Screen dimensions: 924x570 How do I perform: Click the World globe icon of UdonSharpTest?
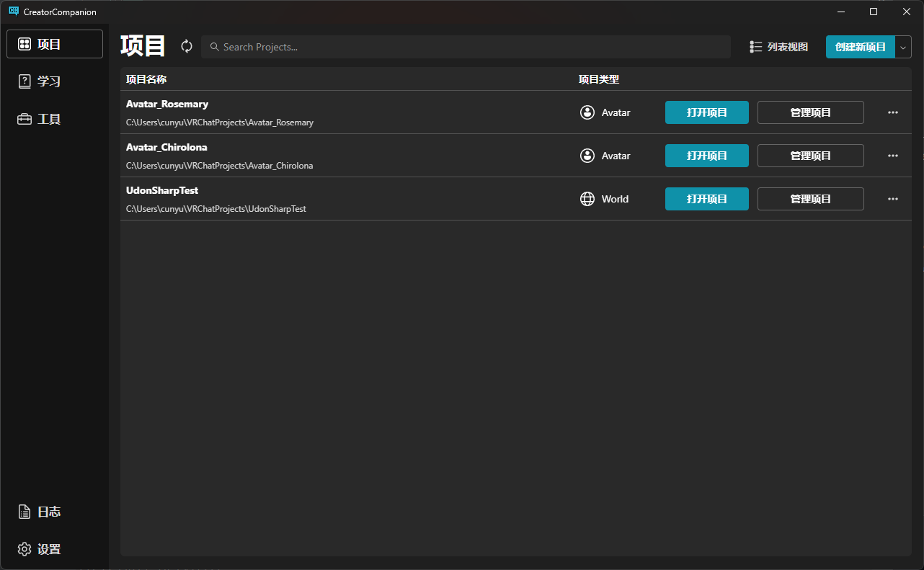coord(587,199)
